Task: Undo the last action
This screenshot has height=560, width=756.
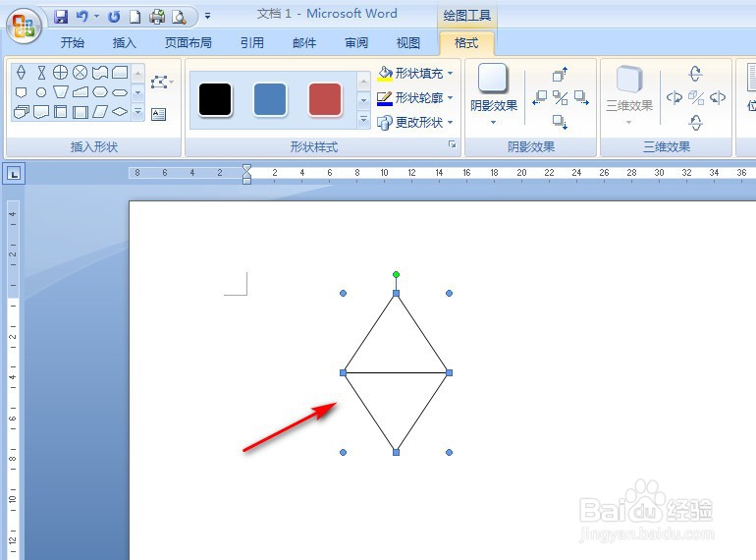Action: click(x=82, y=17)
